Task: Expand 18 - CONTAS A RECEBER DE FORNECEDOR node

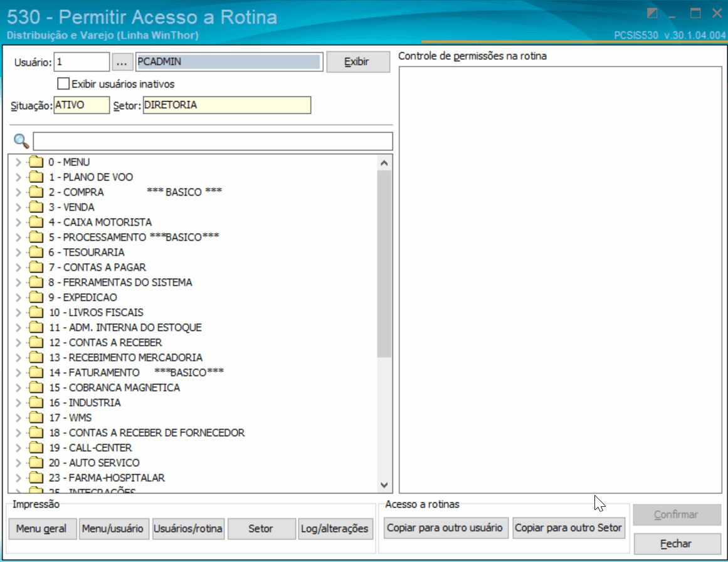Action: (x=19, y=432)
